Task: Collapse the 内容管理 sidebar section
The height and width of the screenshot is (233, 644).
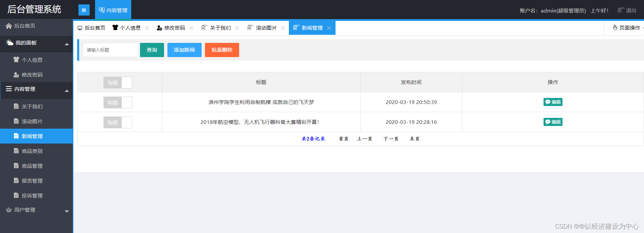Action: pyautogui.click(x=67, y=90)
